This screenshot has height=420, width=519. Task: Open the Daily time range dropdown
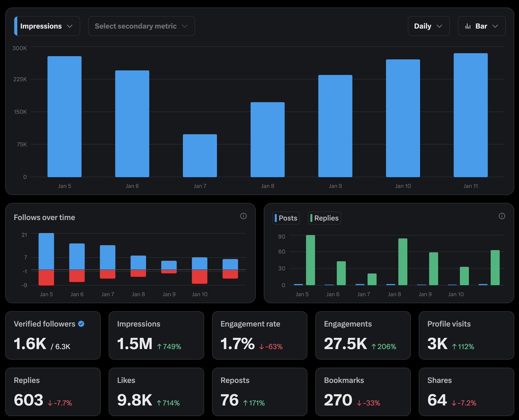click(429, 26)
